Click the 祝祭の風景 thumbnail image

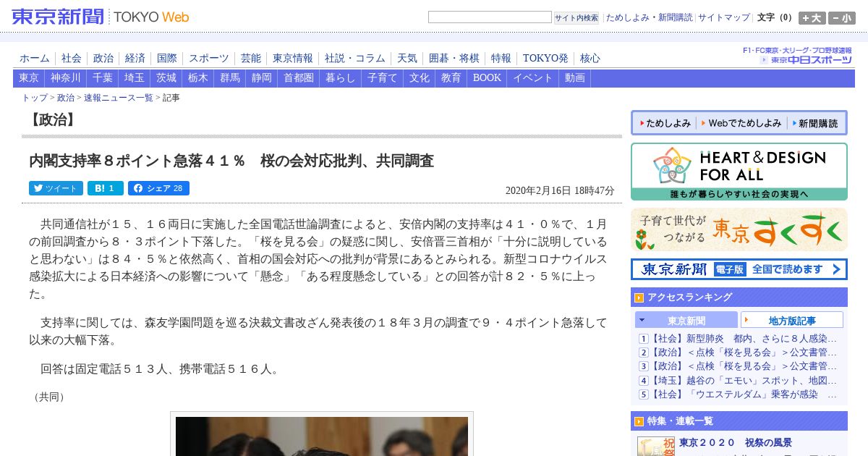[x=656, y=446]
